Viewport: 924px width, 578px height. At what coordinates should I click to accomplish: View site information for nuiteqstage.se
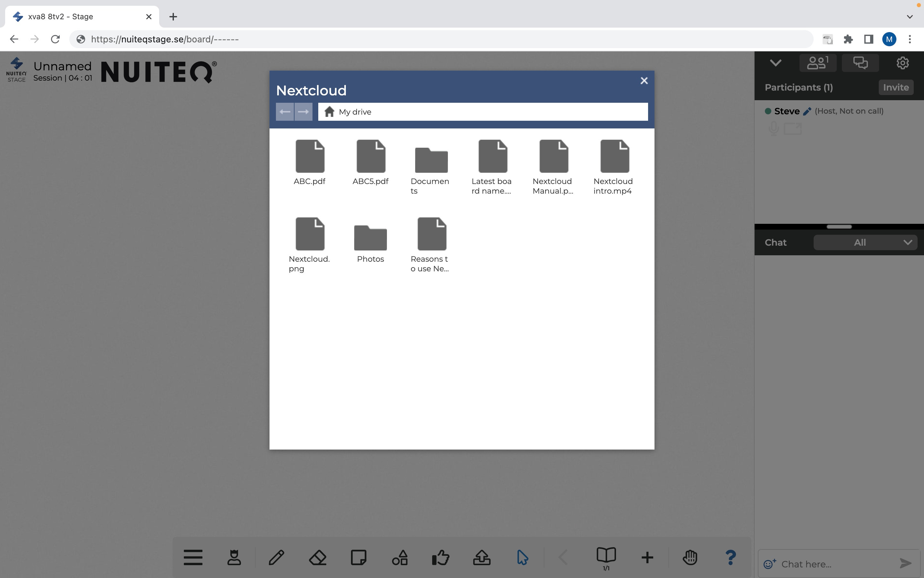pyautogui.click(x=81, y=39)
